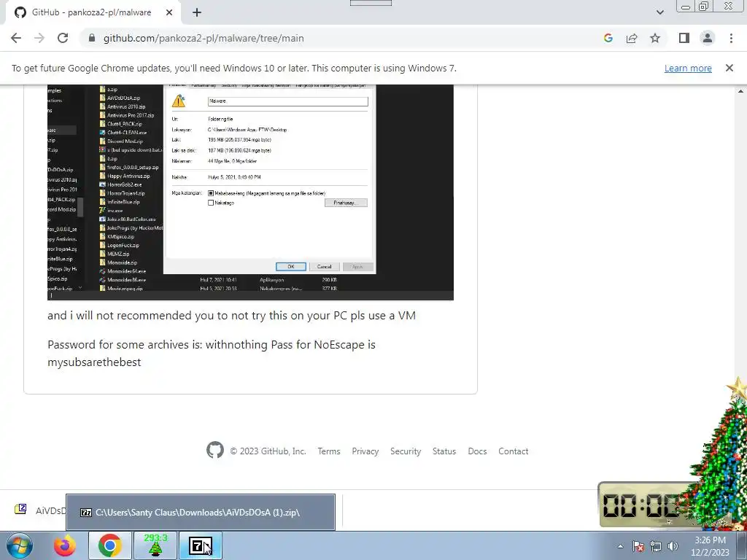The height and width of the screenshot is (560, 747).
Task: Select the GitHub pankoza2-pl/malware tab
Action: (x=93, y=12)
